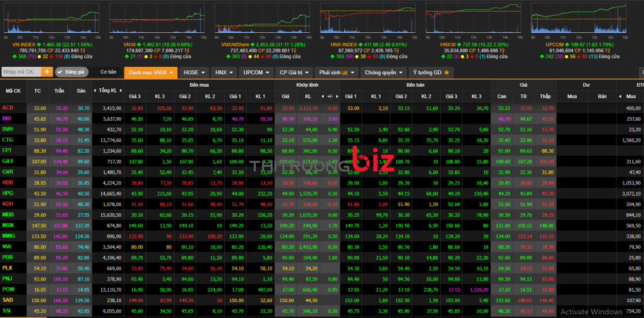The image size is (644, 318).
Task: Click the orange plus add-symbol button
Action: click(x=47, y=72)
